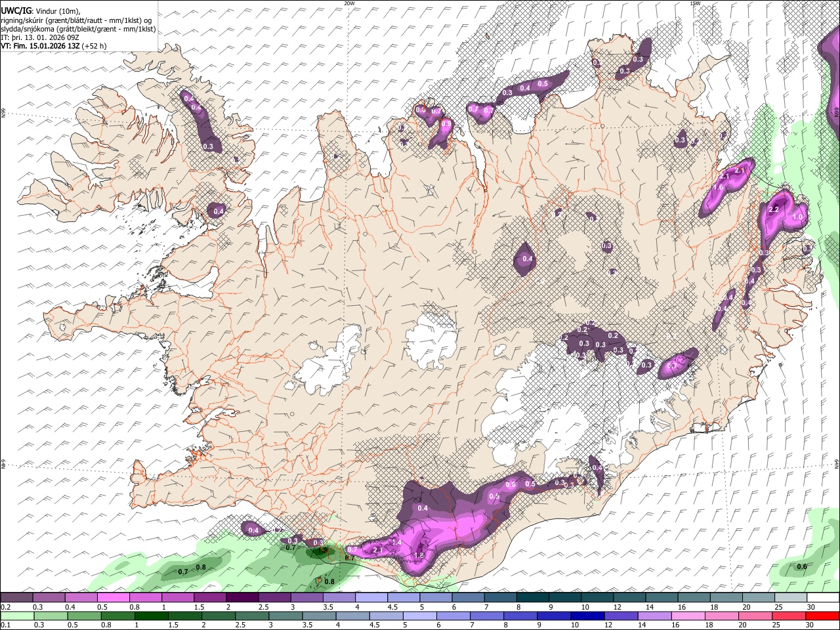Click the '2' label in the snow legend
This screenshot has height=630, width=840.
click(x=228, y=608)
